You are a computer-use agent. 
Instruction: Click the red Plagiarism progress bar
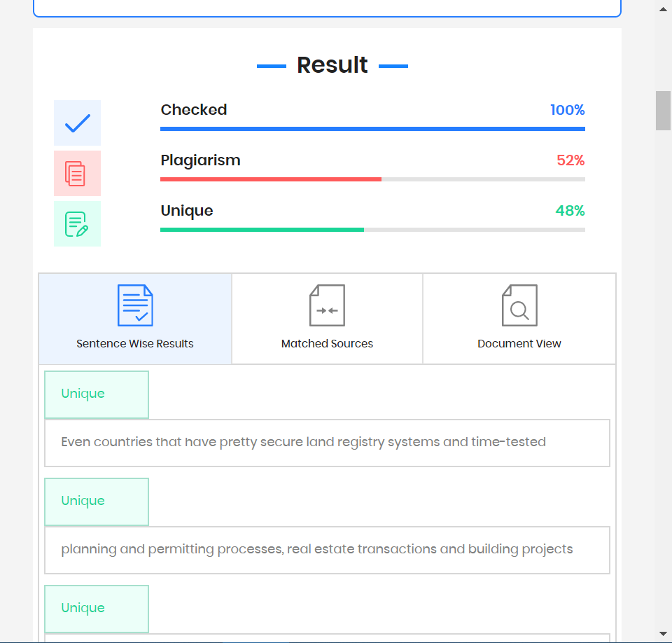pos(271,179)
